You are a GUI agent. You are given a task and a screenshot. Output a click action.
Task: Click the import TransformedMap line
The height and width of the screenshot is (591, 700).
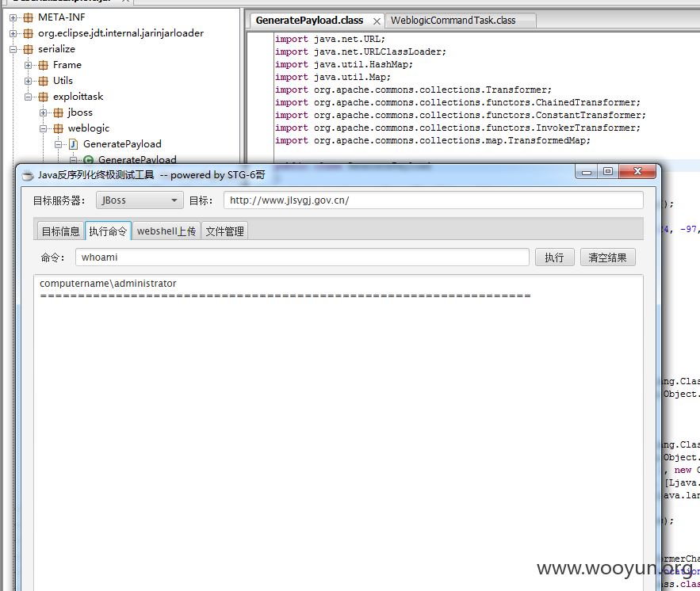tap(433, 140)
